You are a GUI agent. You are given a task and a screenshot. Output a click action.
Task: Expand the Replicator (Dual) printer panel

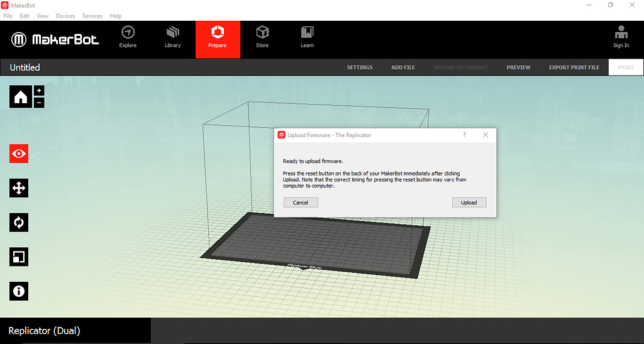click(x=75, y=331)
